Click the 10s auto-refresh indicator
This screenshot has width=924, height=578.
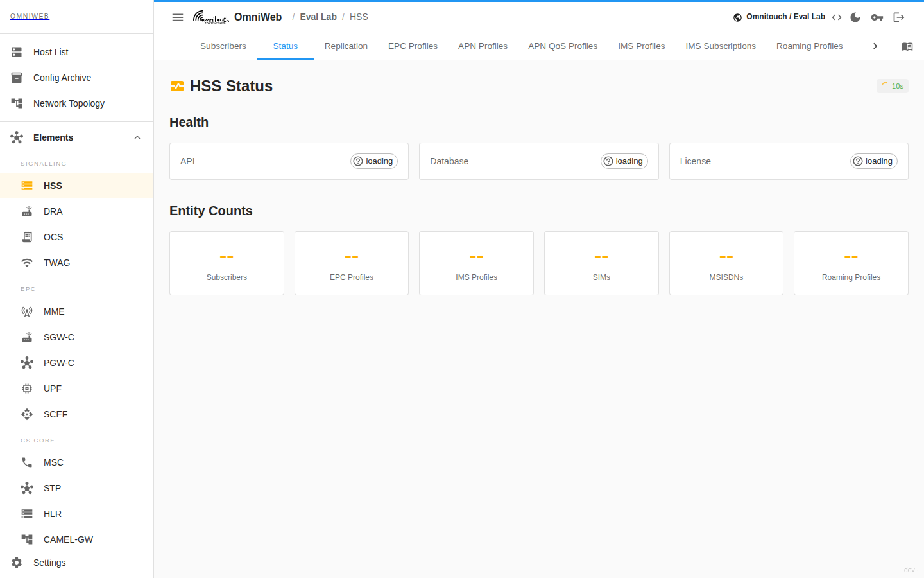893,86
